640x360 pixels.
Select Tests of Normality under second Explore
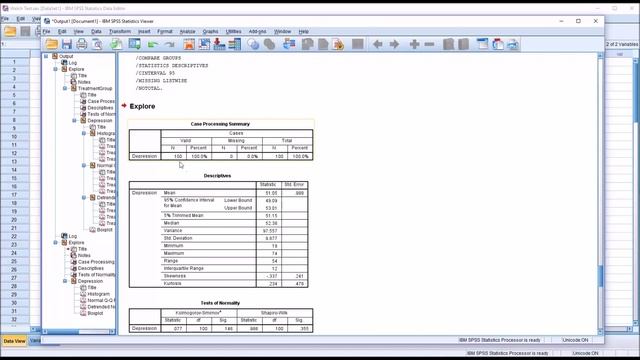[x=97, y=275]
